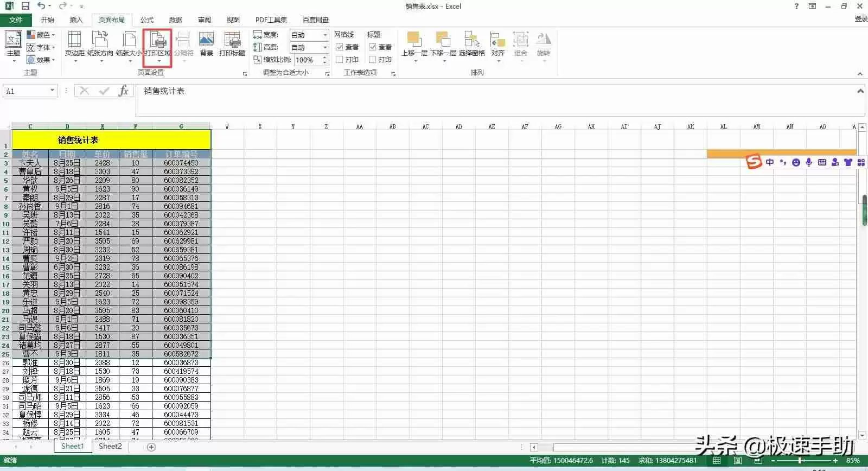The width and height of the screenshot is (868, 471).
Task: Click the Orientation (纸张方向) icon
Action: point(100,41)
